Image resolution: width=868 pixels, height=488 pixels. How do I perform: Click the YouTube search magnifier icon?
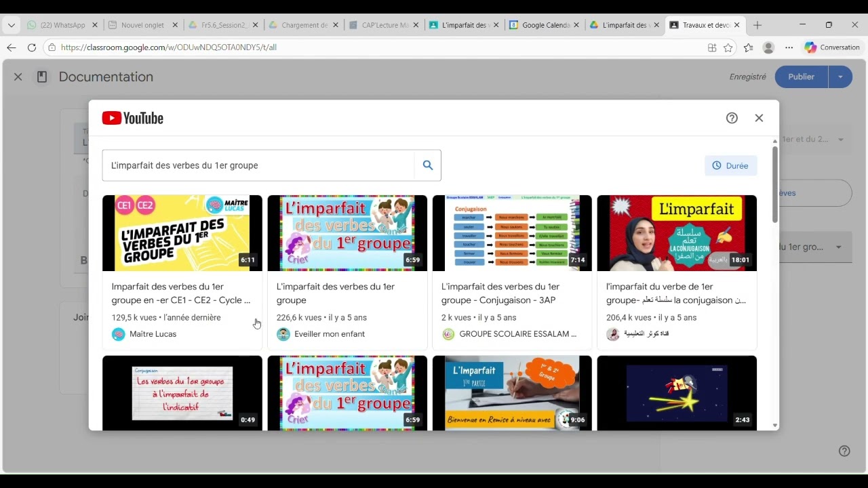pyautogui.click(x=428, y=165)
